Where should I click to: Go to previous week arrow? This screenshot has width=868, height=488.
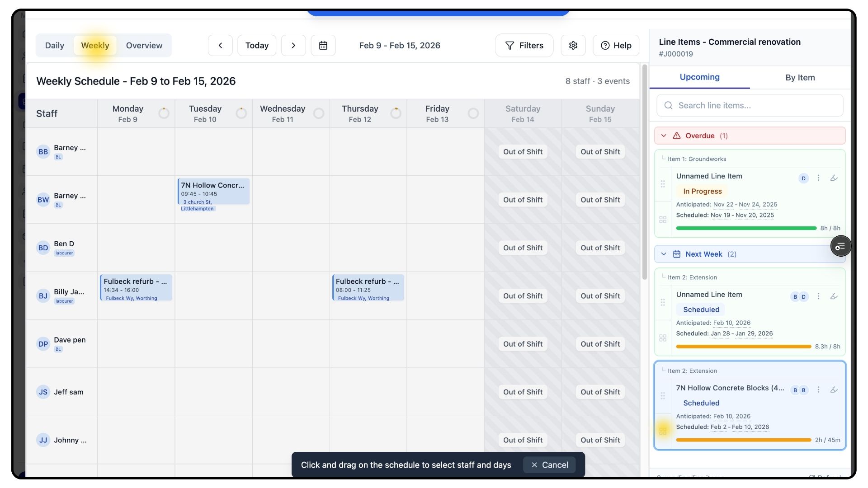click(220, 46)
